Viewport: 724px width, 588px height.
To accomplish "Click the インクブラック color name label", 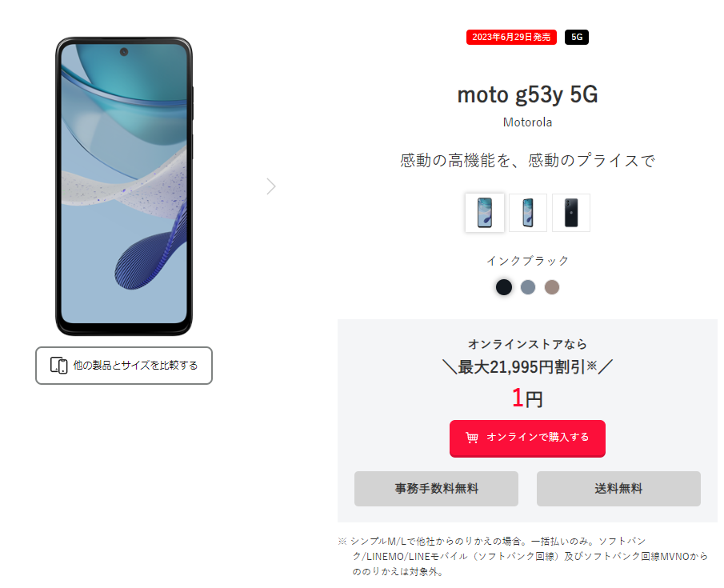I will pyautogui.click(x=527, y=261).
